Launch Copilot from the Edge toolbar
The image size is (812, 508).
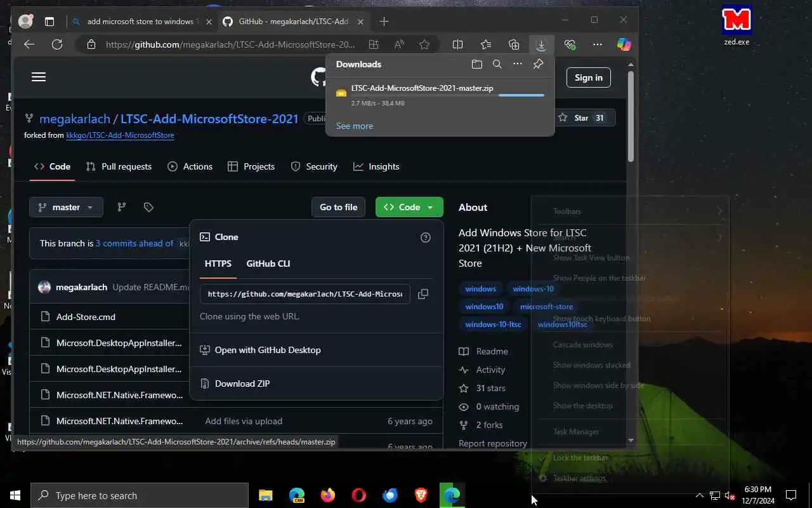pos(624,44)
